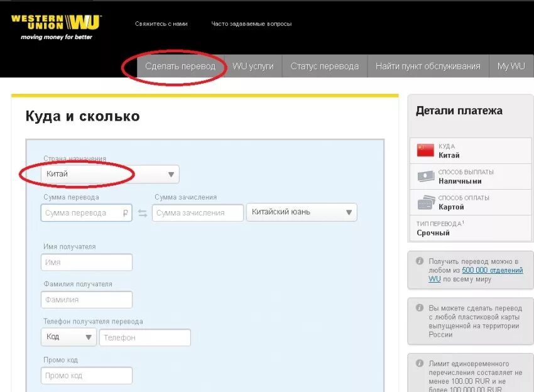The width and height of the screenshot is (534, 392).
Task: Click the Телефон input field
Action: pos(145,337)
